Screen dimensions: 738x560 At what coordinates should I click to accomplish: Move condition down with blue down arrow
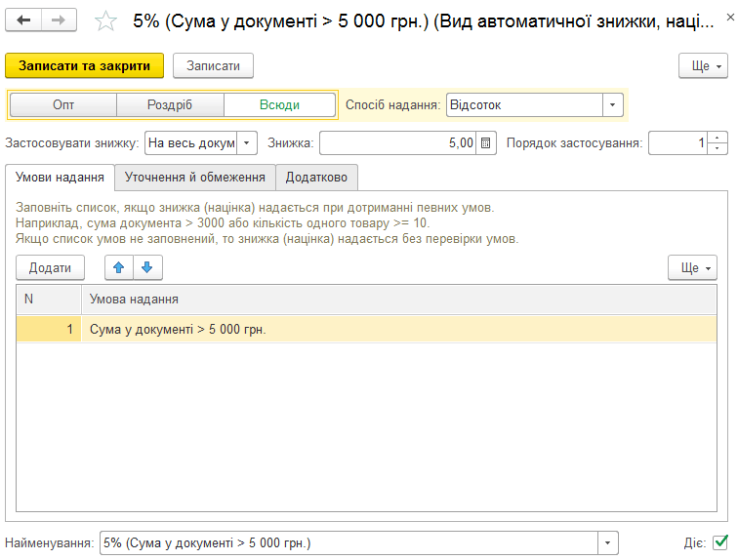click(147, 267)
